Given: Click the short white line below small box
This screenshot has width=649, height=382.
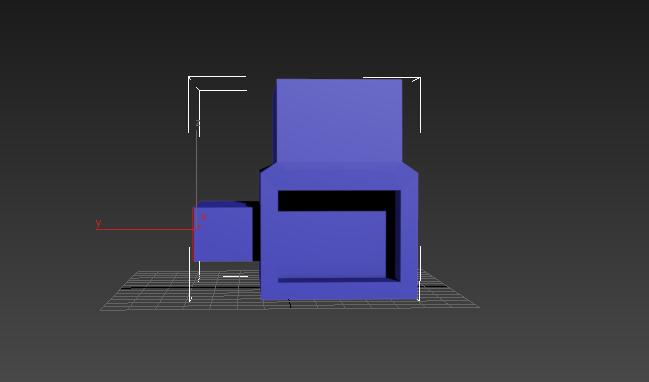Looking at the screenshot, I should pyautogui.click(x=235, y=276).
